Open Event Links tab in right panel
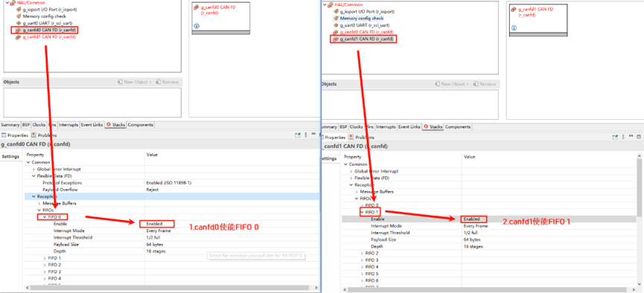 [409, 127]
